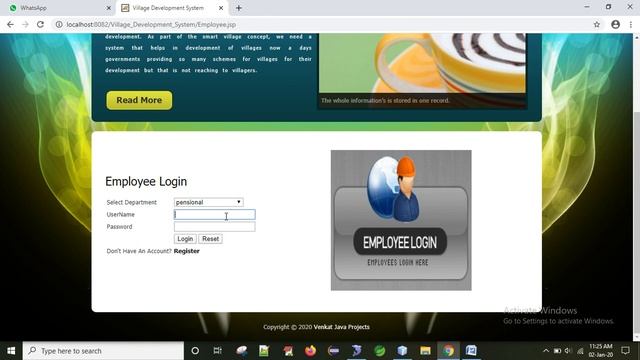
Task: View site information icon in address bar
Action: [59, 24]
